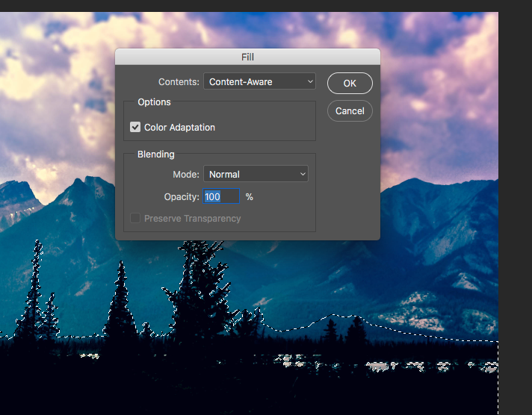This screenshot has height=415, width=532.
Task: Toggle the disabled Preserve Transparency checkbox
Action: 135,218
